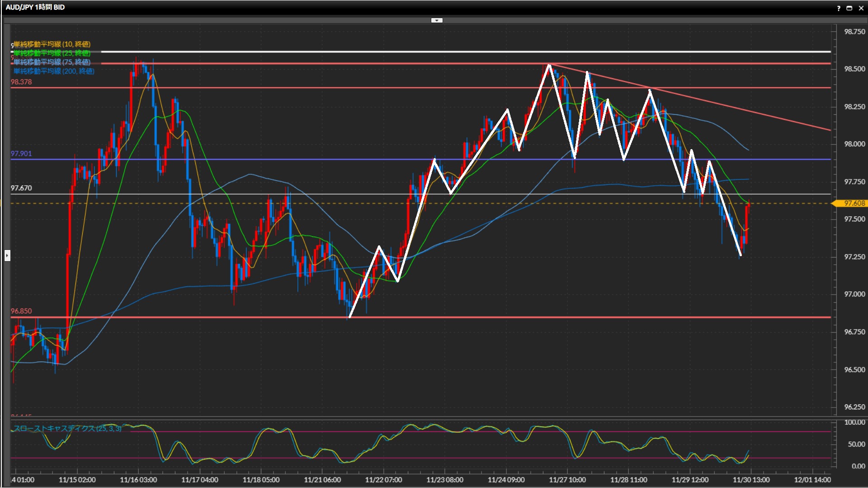Viewport: 868px width, 488px height.
Task: Click the 200-period moving average label
Action: pyautogui.click(x=54, y=71)
